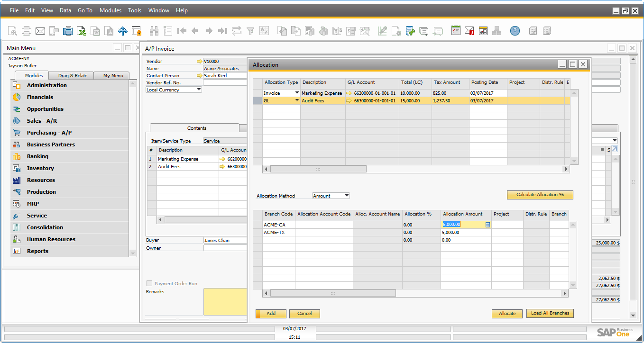Open the Modules menu in menu bar

click(x=110, y=10)
